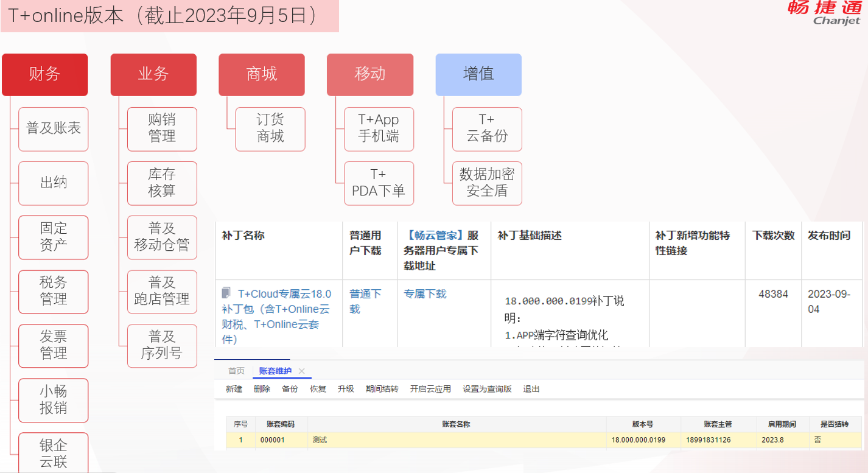Click the 下载次数 column header
868x473 pixels.
(x=774, y=236)
